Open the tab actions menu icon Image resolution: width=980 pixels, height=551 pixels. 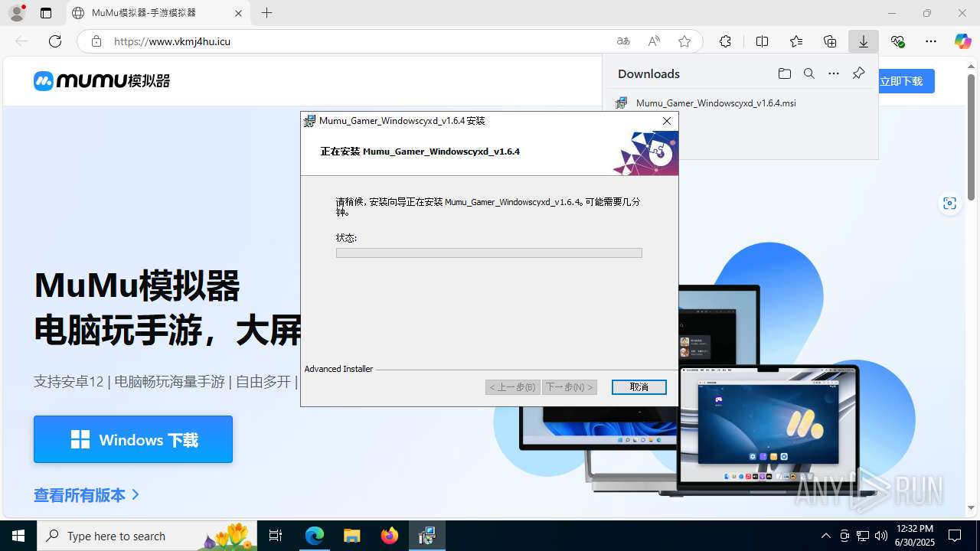[x=46, y=13]
